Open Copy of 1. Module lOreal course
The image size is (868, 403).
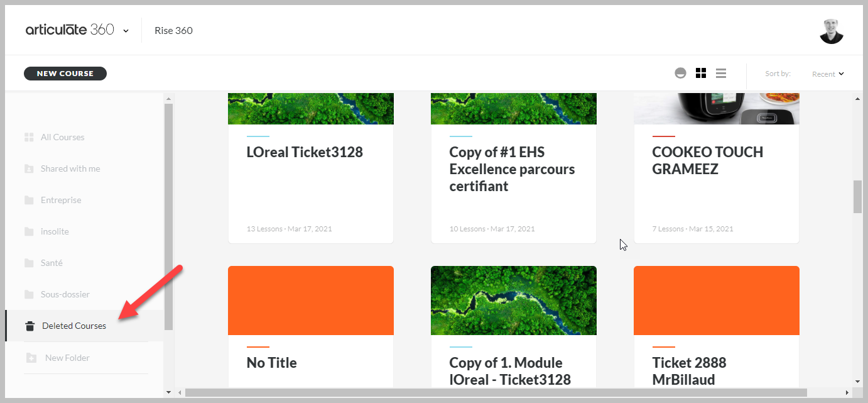pyautogui.click(x=510, y=371)
